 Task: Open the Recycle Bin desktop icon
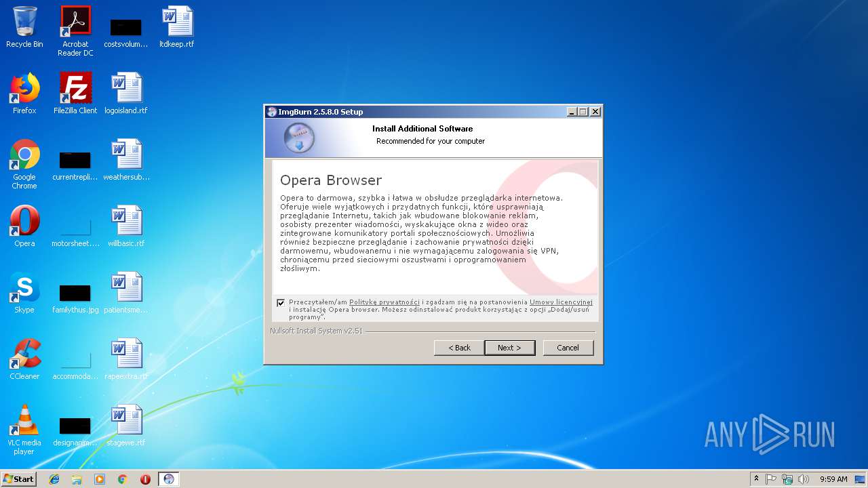coord(24,28)
